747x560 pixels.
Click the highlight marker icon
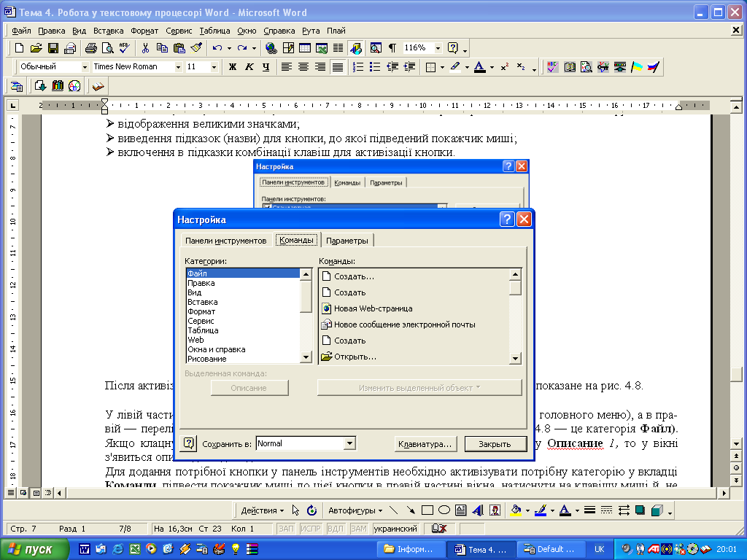455,66
